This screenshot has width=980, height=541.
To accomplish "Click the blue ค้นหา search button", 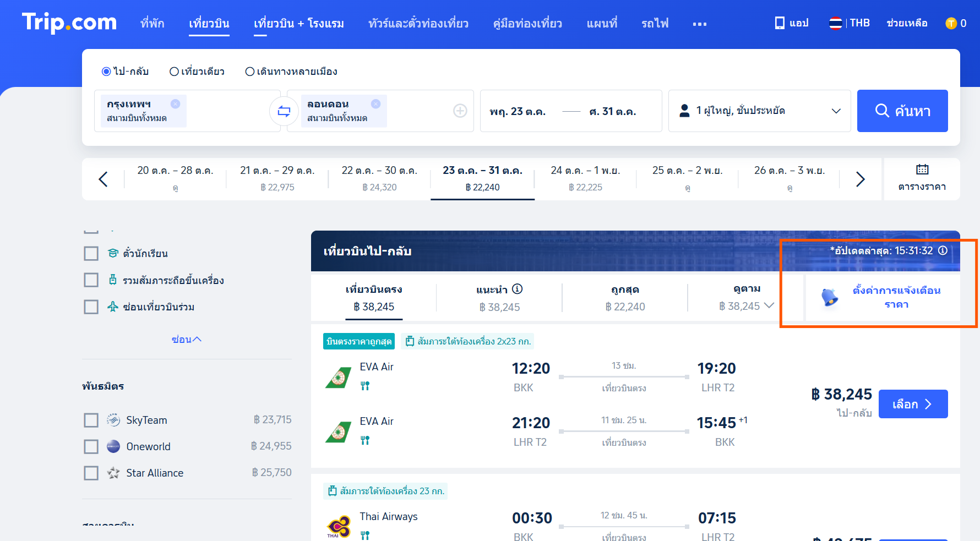I will coord(902,111).
